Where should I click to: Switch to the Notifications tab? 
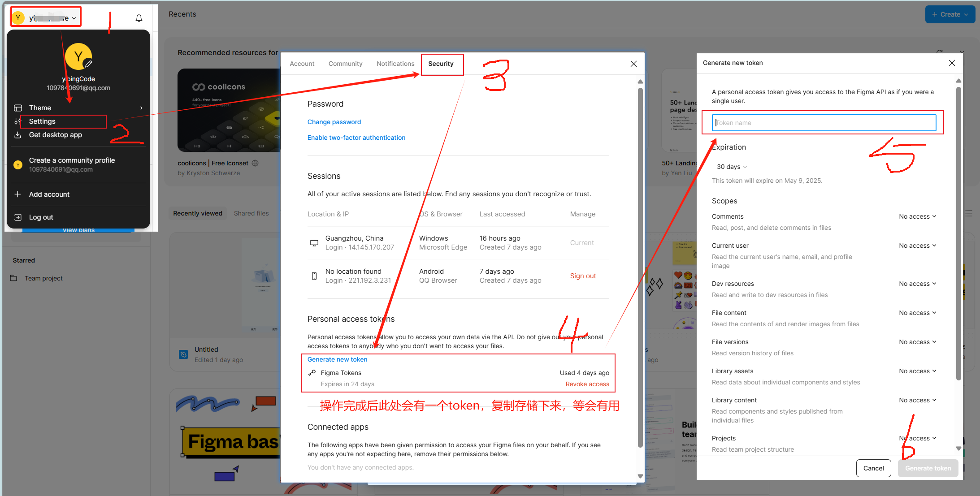[395, 64]
